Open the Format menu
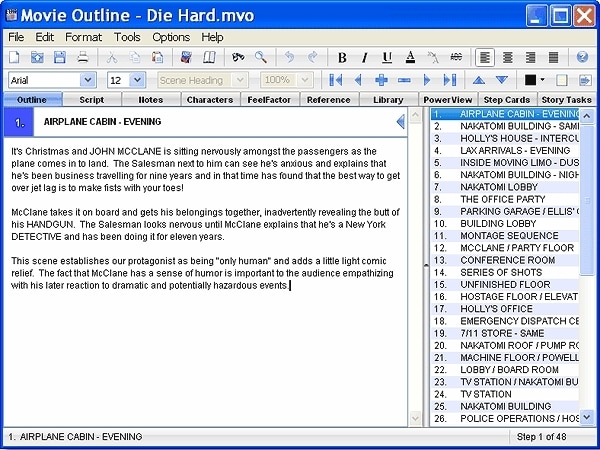The image size is (600, 450). tap(83, 37)
